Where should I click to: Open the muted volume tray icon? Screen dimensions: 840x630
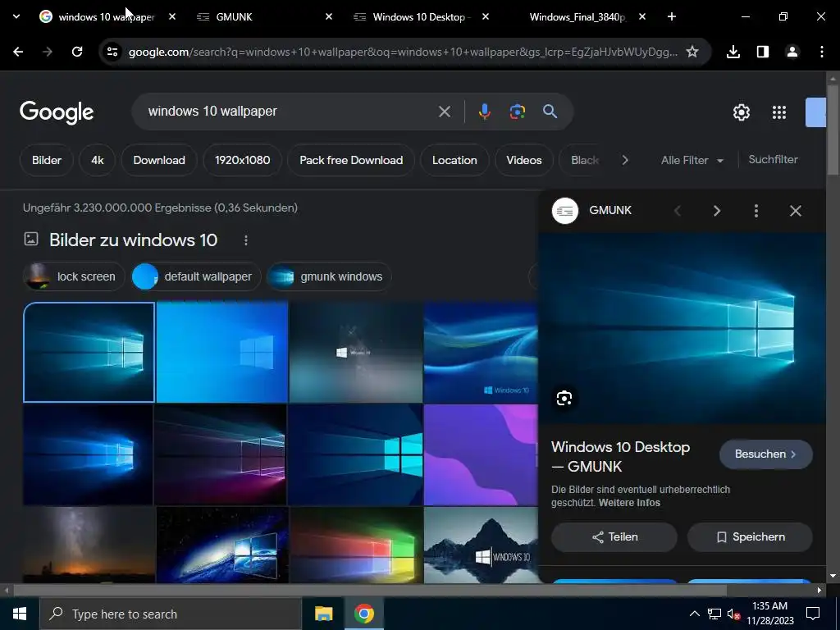point(733,614)
